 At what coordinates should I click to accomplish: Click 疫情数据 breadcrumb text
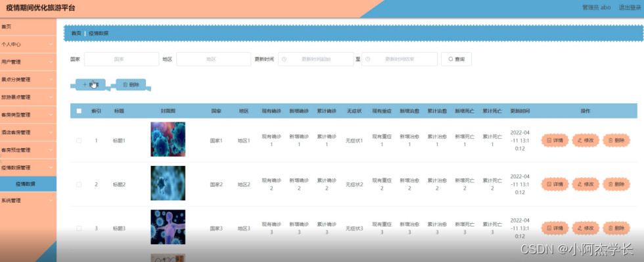click(x=99, y=34)
